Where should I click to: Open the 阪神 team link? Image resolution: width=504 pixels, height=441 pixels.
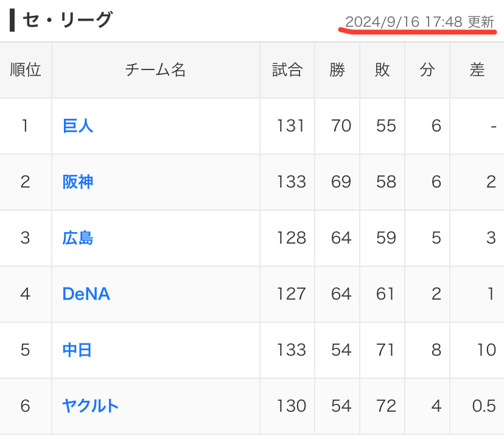click(78, 182)
